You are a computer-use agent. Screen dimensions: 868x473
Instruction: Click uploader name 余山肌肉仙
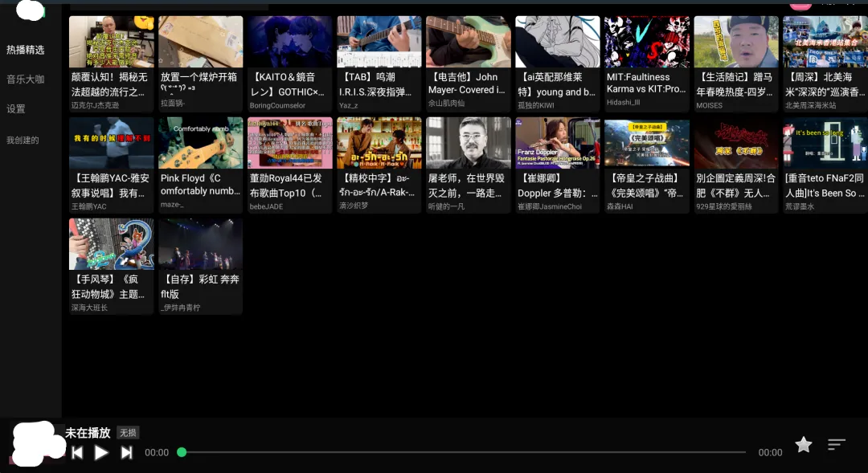tap(446, 104)
